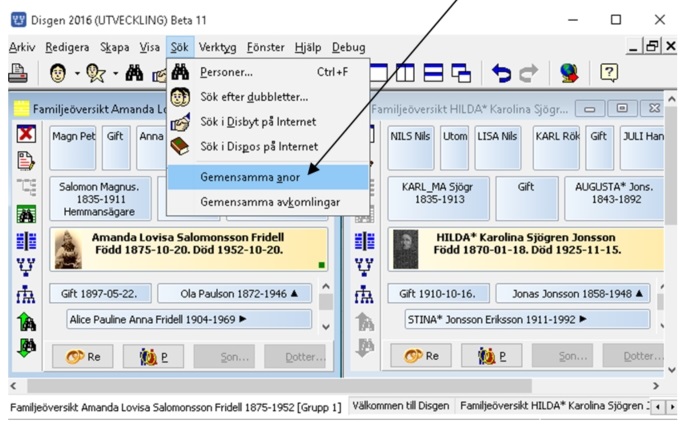Click the green down arrow binoculars icon

point(26,348)
